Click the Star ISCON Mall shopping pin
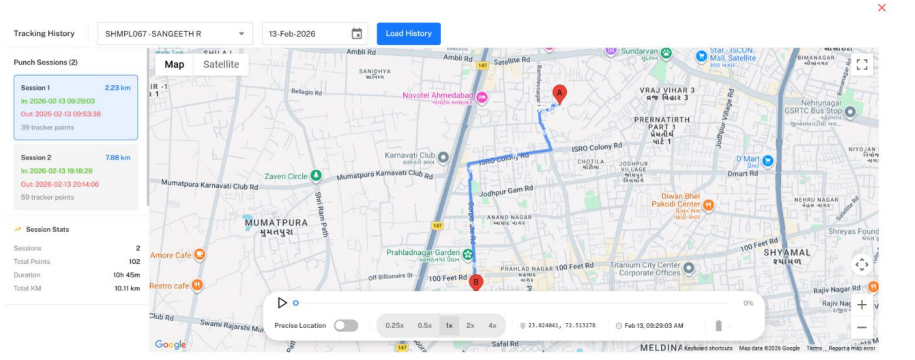Viewport: 915px width, 360px height. tap(701, 55)
